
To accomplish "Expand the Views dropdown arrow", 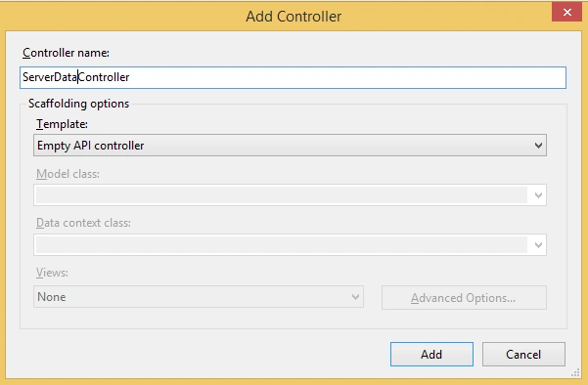I will coord(355,297).
